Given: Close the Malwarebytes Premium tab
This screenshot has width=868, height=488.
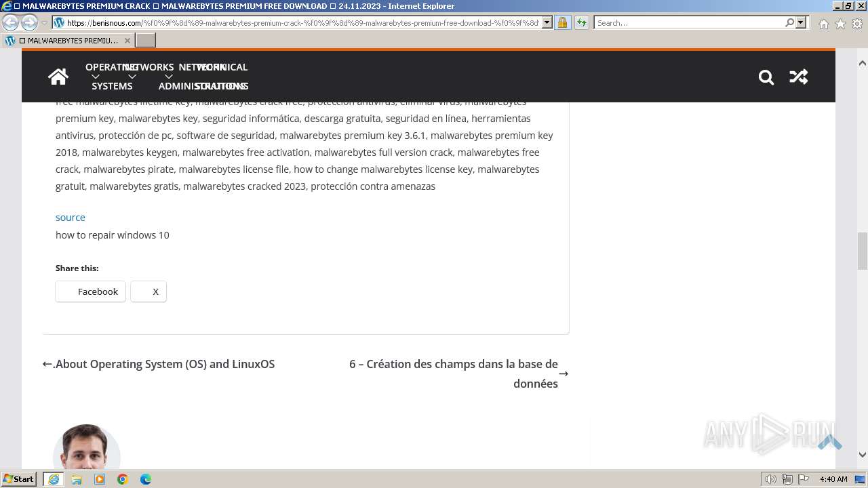Looking at the screenshot, I should [x=127, y=41].
